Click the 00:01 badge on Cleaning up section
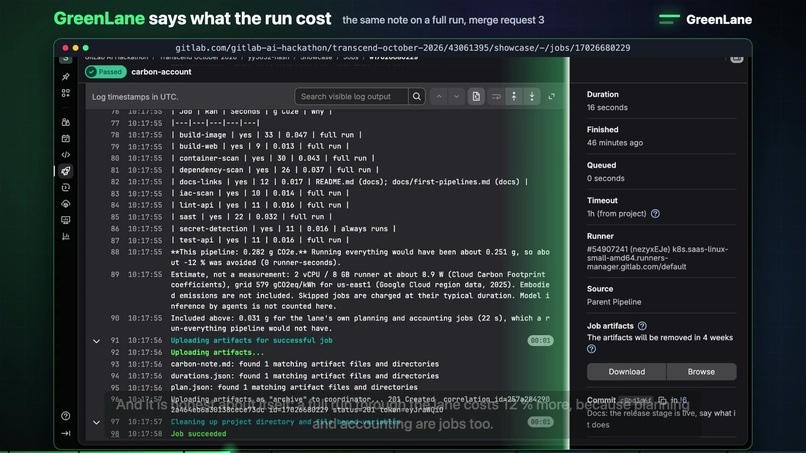Screen dimensions: 806x453 [540, 422]
